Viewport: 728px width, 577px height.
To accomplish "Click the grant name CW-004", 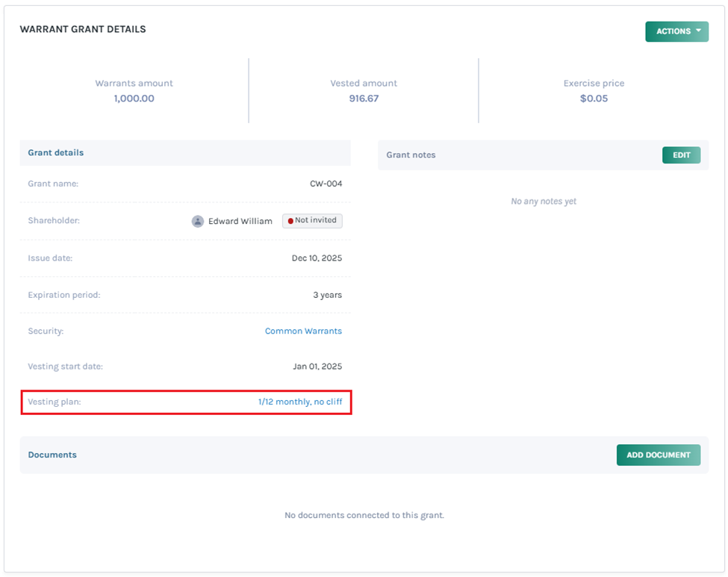I will [327, 184].
